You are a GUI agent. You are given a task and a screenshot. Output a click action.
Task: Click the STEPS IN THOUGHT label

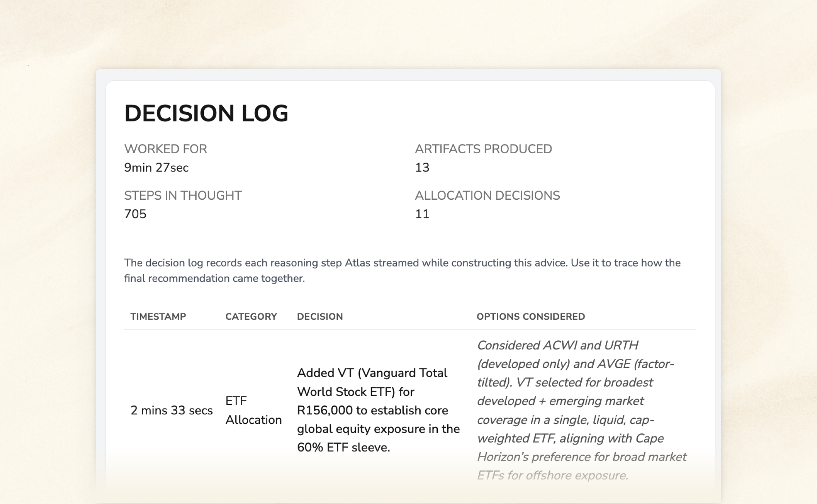click(183, 195)
